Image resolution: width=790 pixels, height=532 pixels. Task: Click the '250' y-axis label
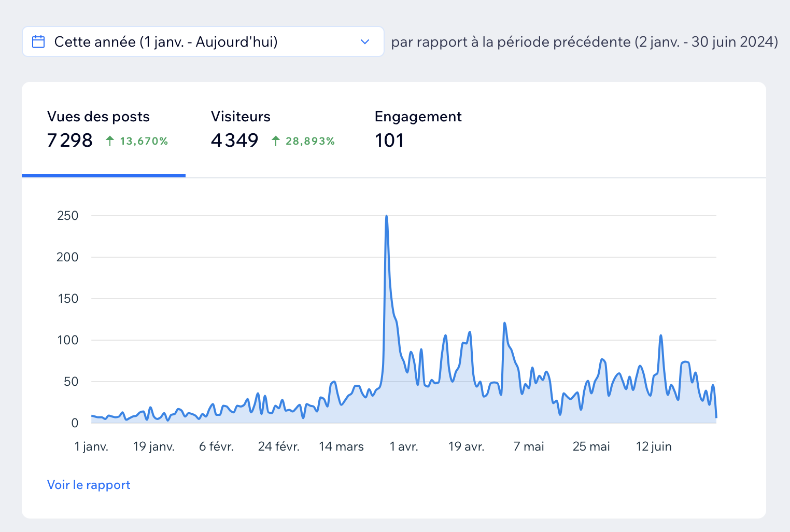[x=67, y=216]
